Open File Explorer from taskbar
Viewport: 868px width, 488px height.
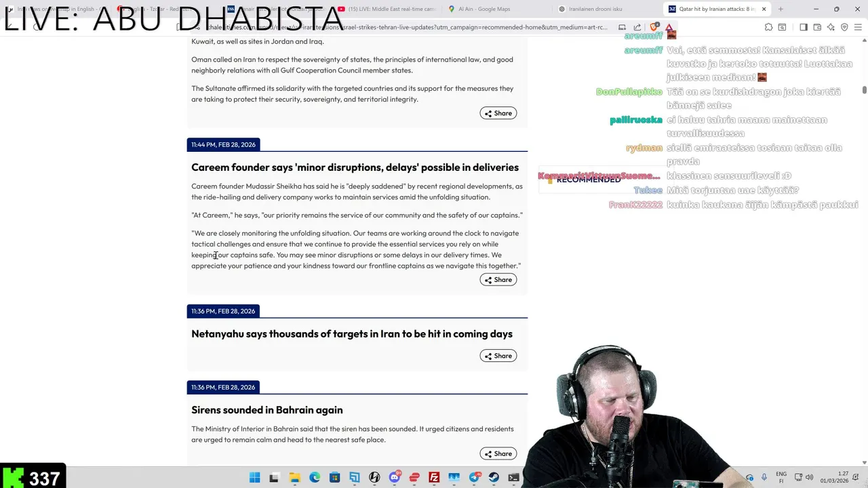[294, 478]
